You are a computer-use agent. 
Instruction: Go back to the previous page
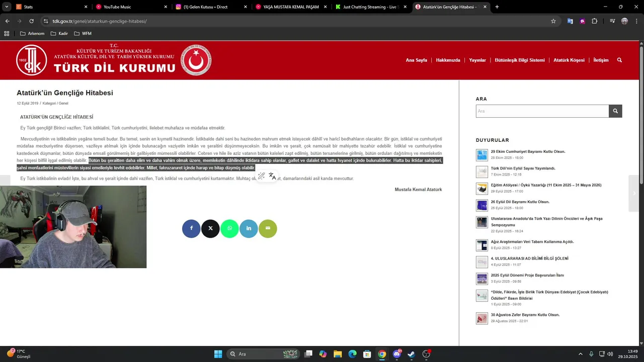coord(7,21)
